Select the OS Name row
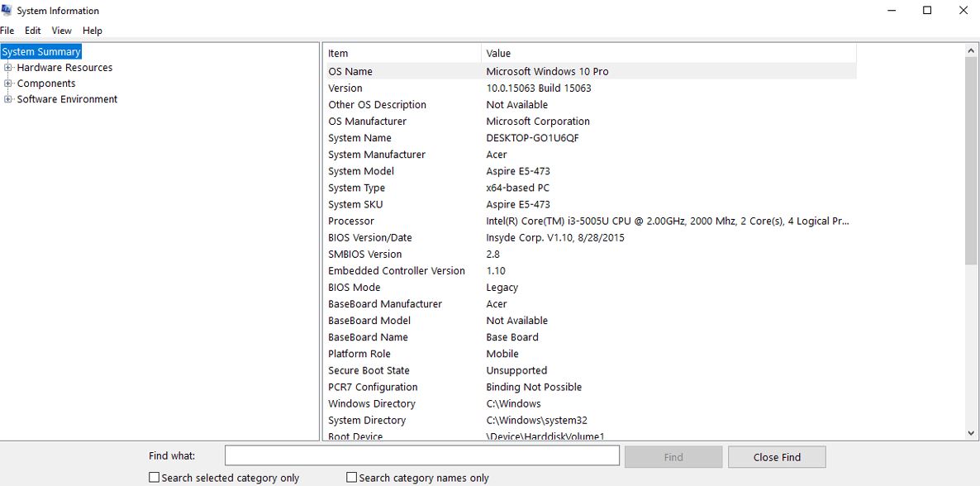 click(591, 71)
